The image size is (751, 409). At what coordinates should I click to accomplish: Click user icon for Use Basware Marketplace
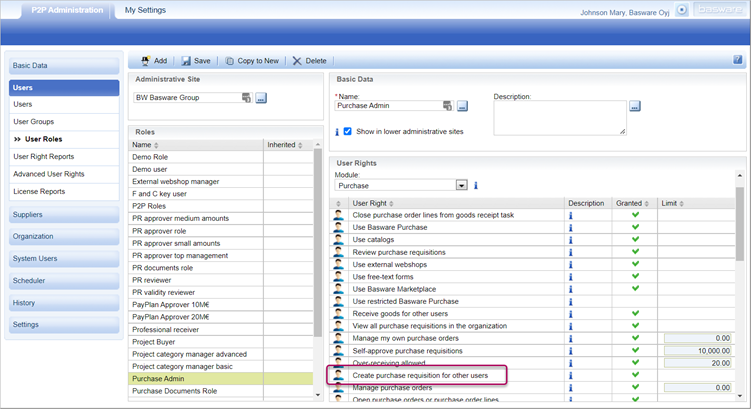[339, 289]
